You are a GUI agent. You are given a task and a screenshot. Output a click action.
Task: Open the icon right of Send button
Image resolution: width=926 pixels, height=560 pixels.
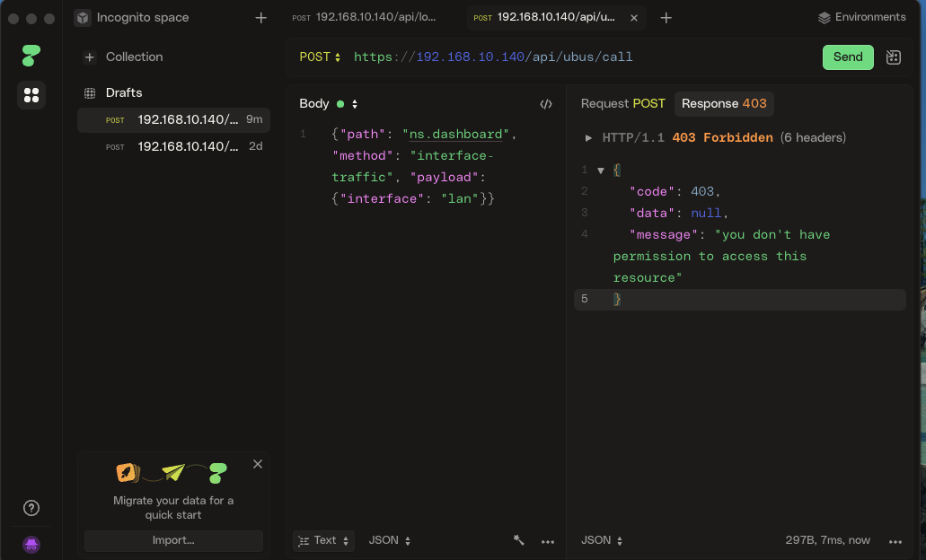pyautogui.click(x=893, y=57)
